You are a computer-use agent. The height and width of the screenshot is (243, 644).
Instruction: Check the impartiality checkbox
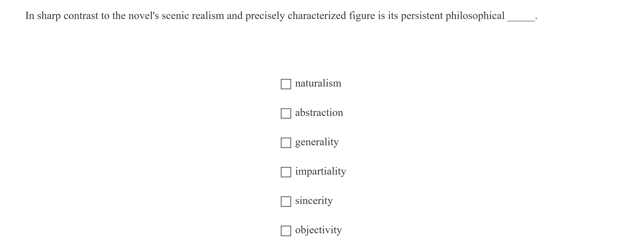pyautogui.click(x=286, y=172)
